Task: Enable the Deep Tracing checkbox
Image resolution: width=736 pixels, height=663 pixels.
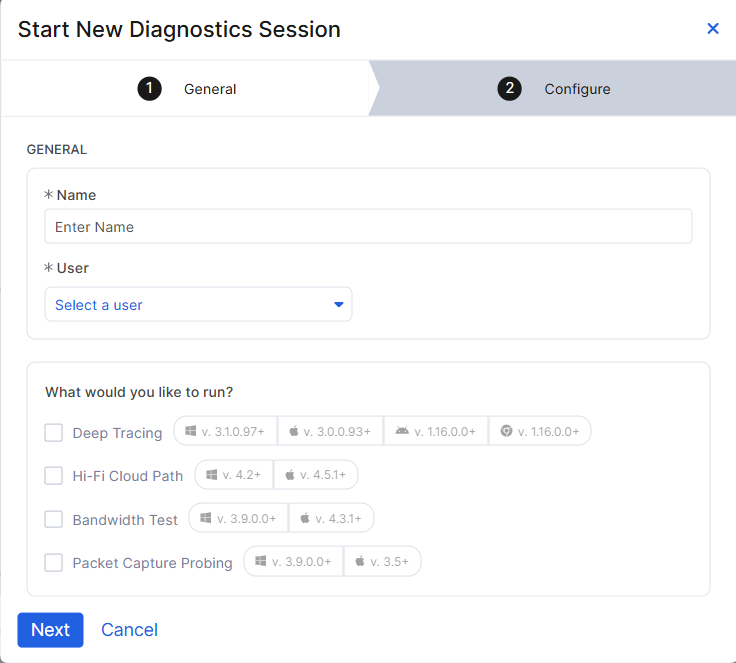Action: tap(54, 433)
